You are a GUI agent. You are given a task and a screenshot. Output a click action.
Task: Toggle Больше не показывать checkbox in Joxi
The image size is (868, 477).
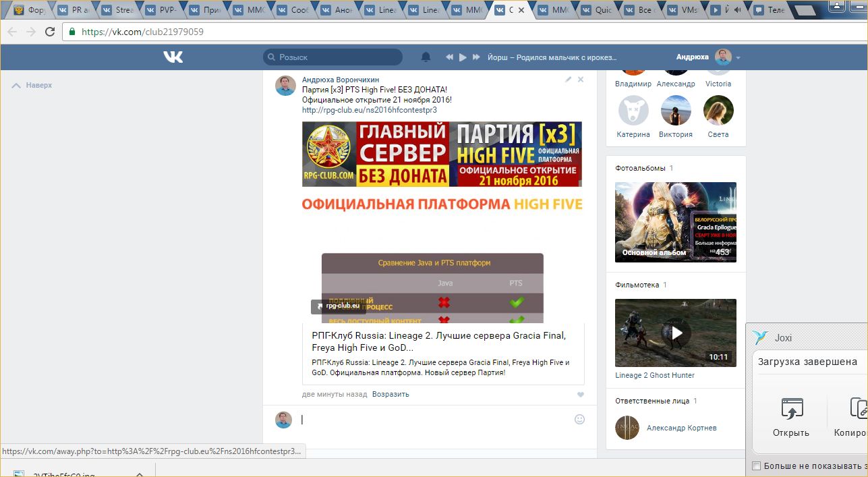756,466
